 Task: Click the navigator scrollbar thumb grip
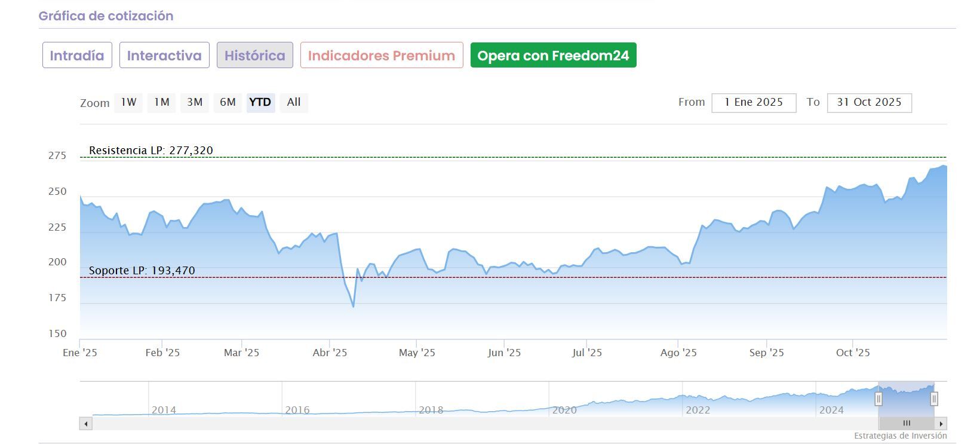click(907, 424)
